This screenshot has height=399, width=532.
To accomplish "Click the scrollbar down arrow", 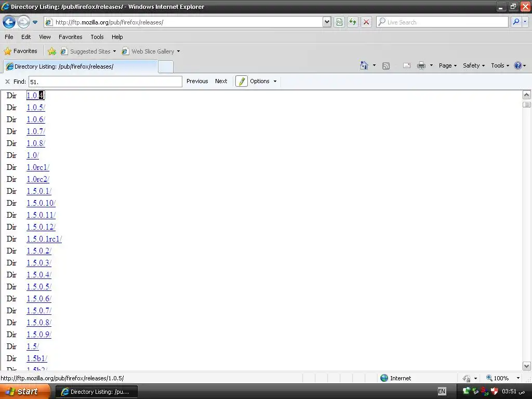I will point(527,366).
